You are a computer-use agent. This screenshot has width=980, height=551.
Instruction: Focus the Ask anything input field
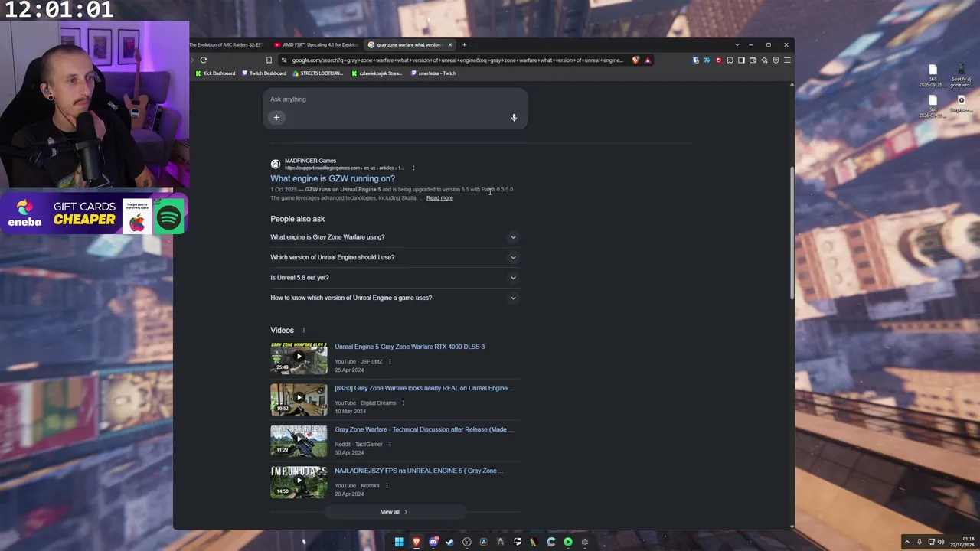394,99
